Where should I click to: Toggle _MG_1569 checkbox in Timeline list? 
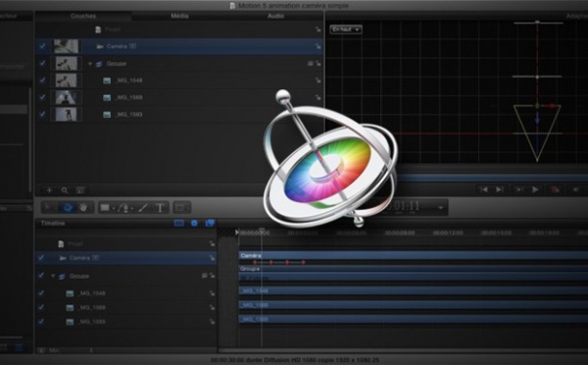[x=41, y=307]
